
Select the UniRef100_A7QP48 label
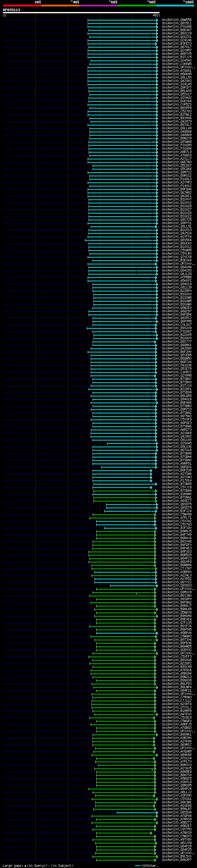[x=176, y=816]
